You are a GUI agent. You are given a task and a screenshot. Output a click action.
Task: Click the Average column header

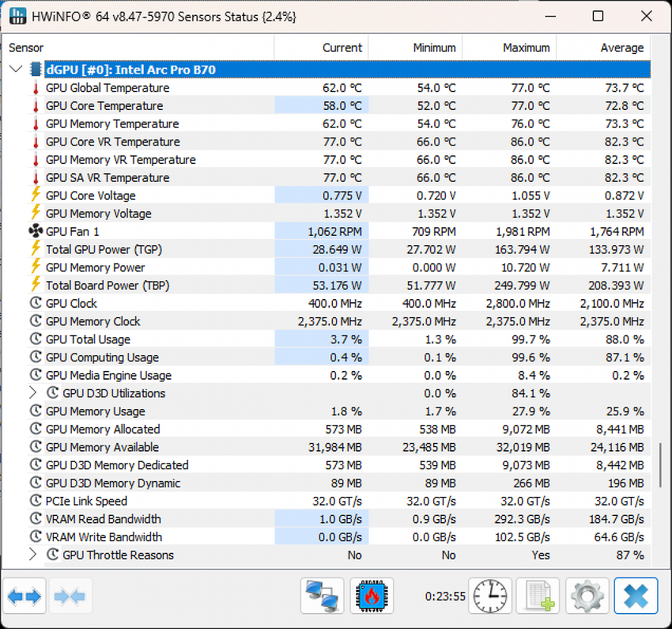click(604, 47)
